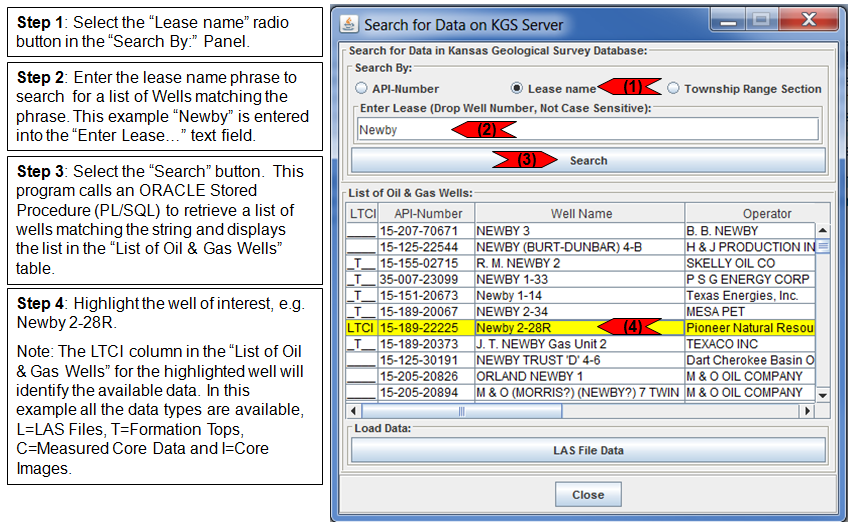
Task: Select the API-Number radio button
Action: pyautogui.click(x=361, y=88)
